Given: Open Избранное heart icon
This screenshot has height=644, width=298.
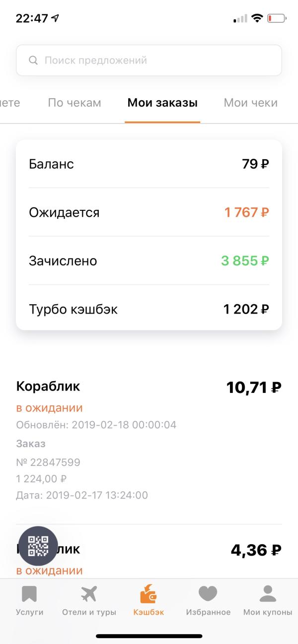Looking at the screenshot, I should tap(208, 593).
